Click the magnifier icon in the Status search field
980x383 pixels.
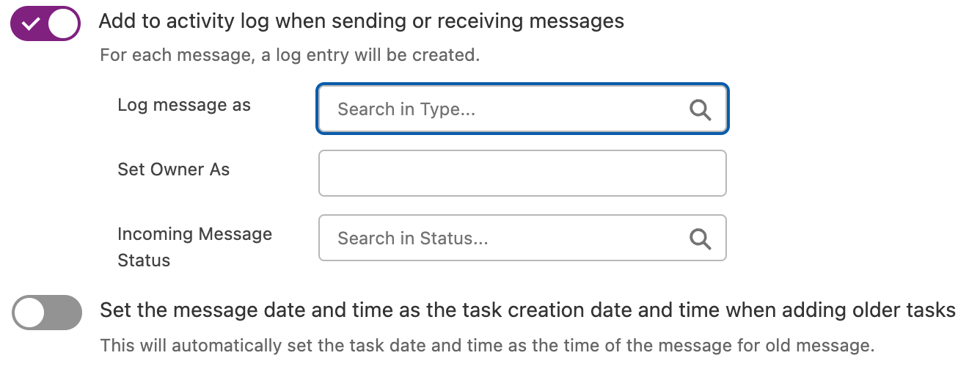[x=701, y=238]
